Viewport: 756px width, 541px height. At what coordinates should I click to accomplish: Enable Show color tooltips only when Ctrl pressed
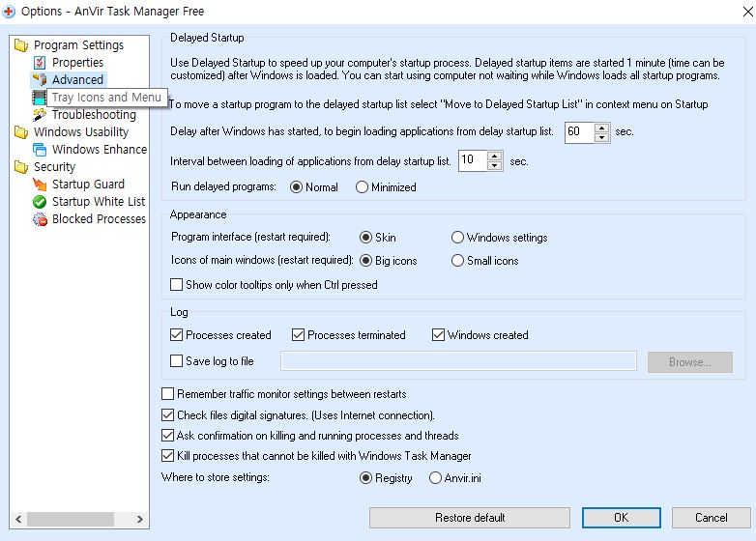[177, 285]
